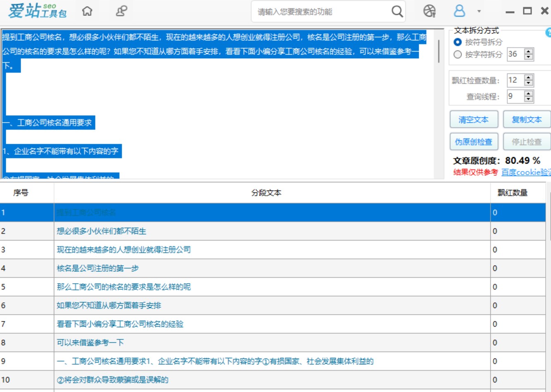The height and width of the screenshot is (392, 551).
Task: Click the 爱站 SEO toolkit logo
Action: pos(37,11)
